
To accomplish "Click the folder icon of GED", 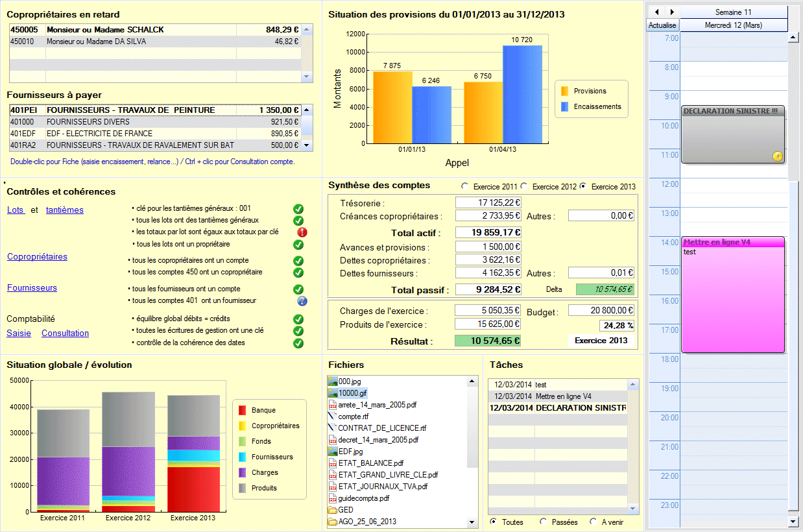I will pos(333,510).
